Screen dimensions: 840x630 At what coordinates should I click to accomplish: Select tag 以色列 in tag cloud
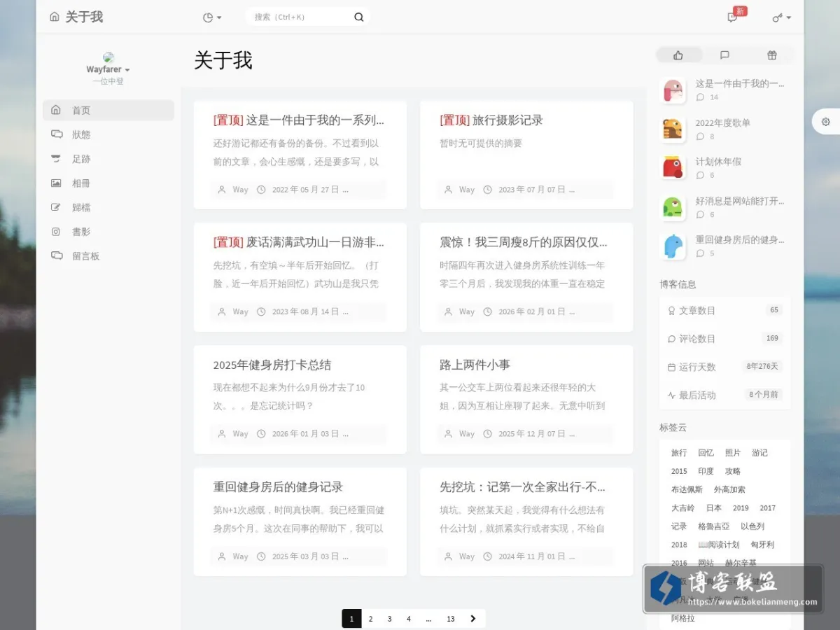752,526
